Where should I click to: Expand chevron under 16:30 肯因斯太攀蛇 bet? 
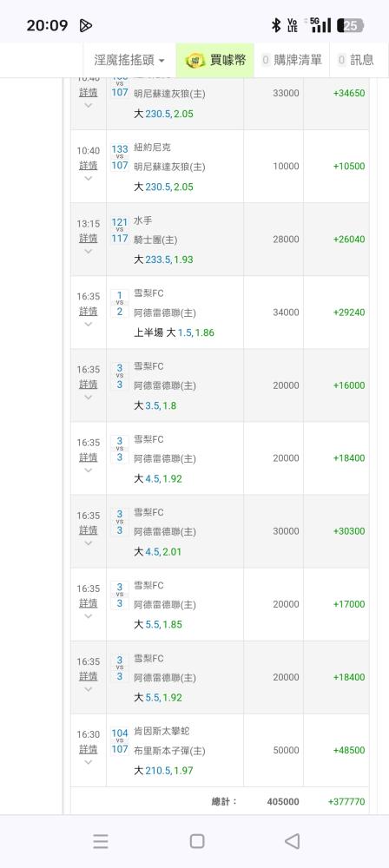[x=88, y=762]
